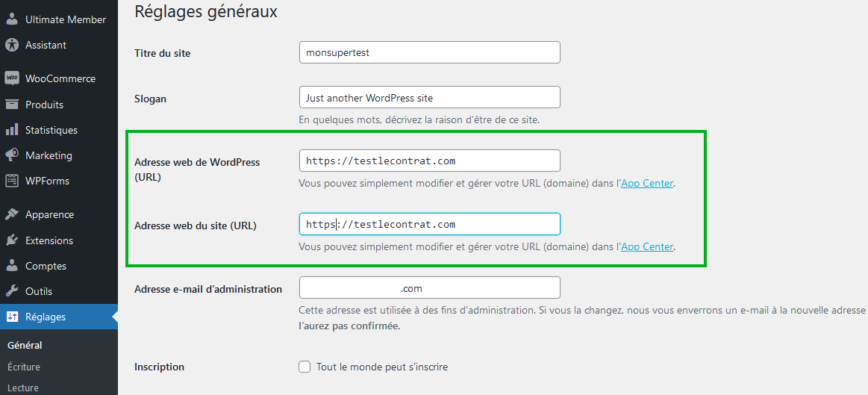The width and height of the screenshot is (868, 395).
Task: Click the Assistant accessibility icon
Action: [12, 45]
